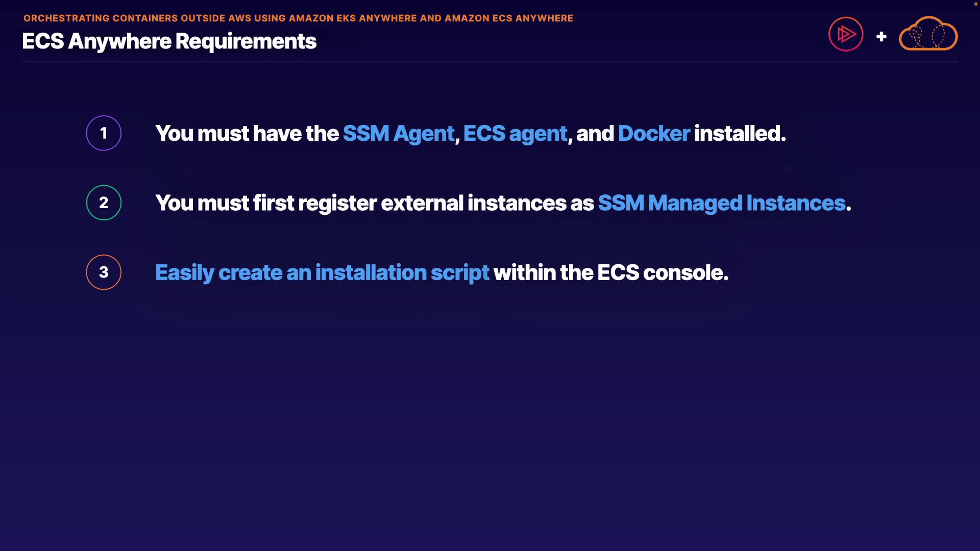Viewport: 980px width, 551px height.
Task: Click "external instances as" in point two
Action: [487, 203]
